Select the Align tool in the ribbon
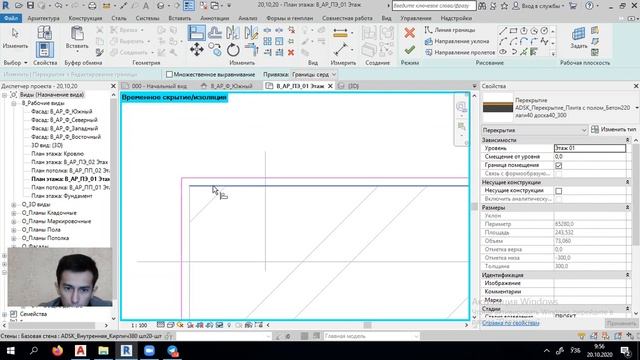 (x=196, y=33)
